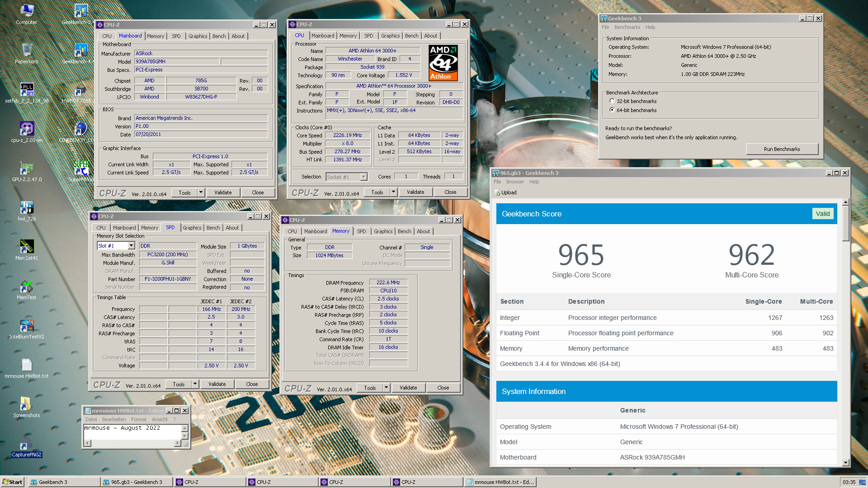868x488 pixels.
Task: Click the 03:35 taskbar clock
Action: 849,482
